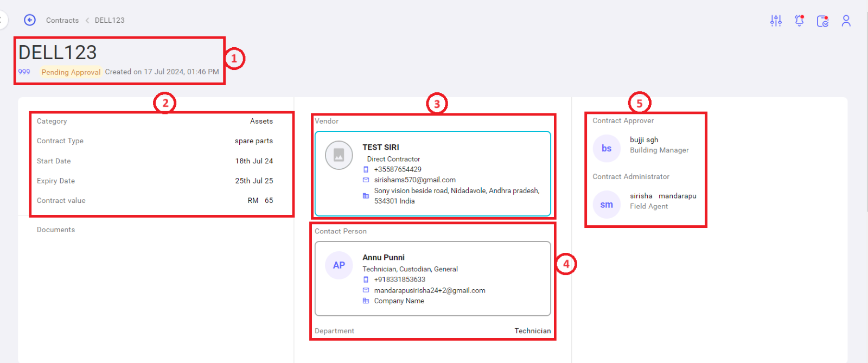The height and width of the screenshot is (363, 868).
Task: Click the mail icon beside sirishams570@gmail.com
Action: [x=366, y=180]
